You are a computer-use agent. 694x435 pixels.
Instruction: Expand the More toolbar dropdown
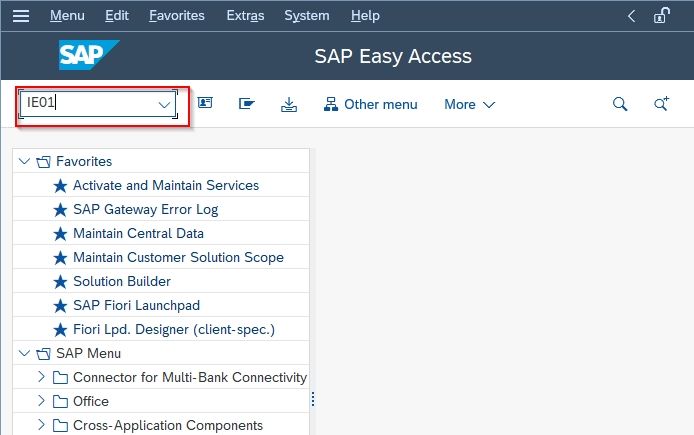click(x=469, y=104)
